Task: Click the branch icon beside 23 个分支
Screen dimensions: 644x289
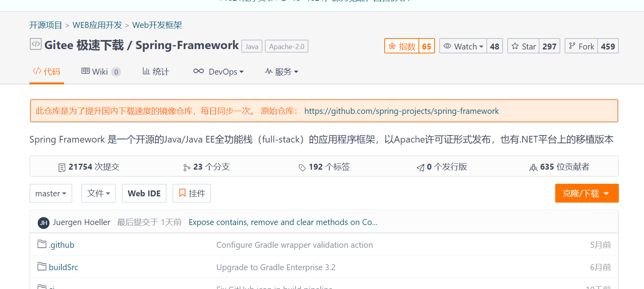Action: [x=187, y=168]
